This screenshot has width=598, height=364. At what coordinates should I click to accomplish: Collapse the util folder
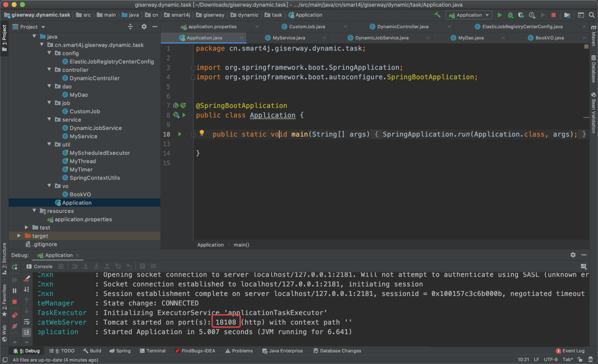click(50, 144)
